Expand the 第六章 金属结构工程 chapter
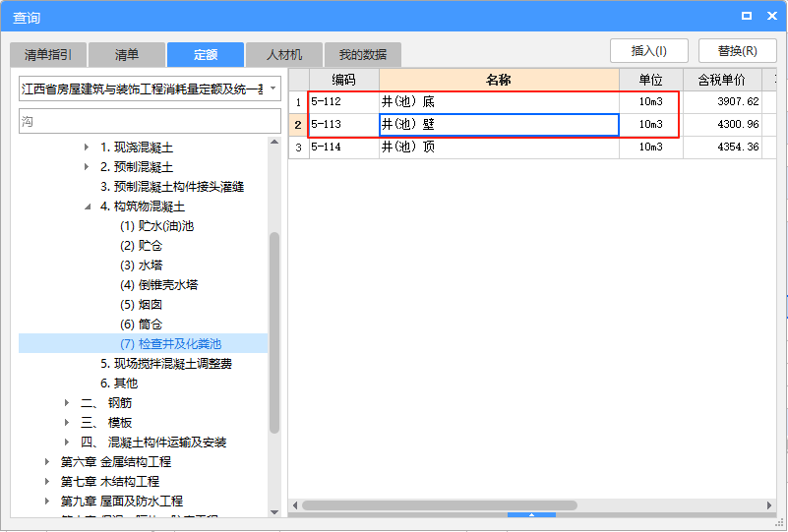 pyautogui.click(x=47, y=461)
